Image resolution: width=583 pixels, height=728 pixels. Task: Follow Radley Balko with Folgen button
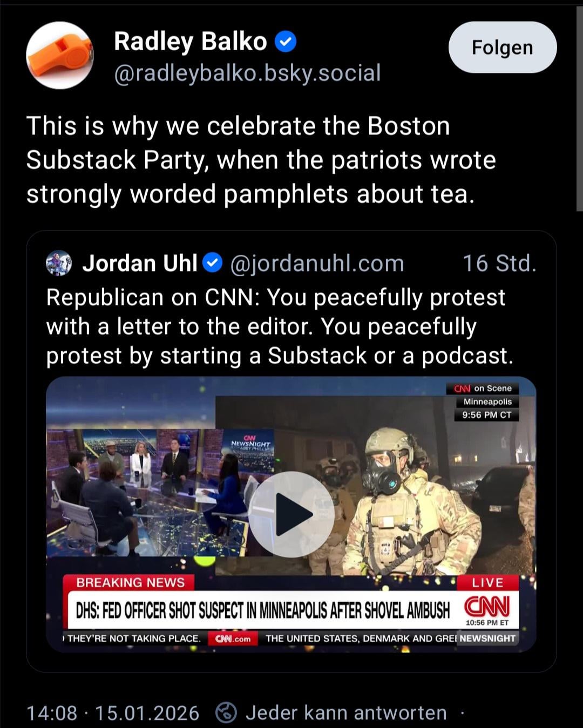tap(503, 47)
